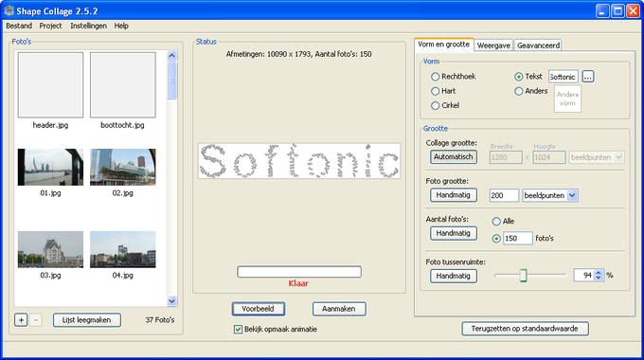Click the Andere vorm shape box
Screen dimensions: 644x360
click(x=567, y=99)
